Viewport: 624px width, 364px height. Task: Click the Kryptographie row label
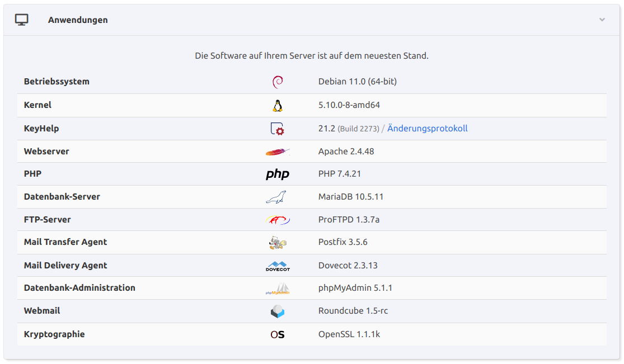pos(54,334)
